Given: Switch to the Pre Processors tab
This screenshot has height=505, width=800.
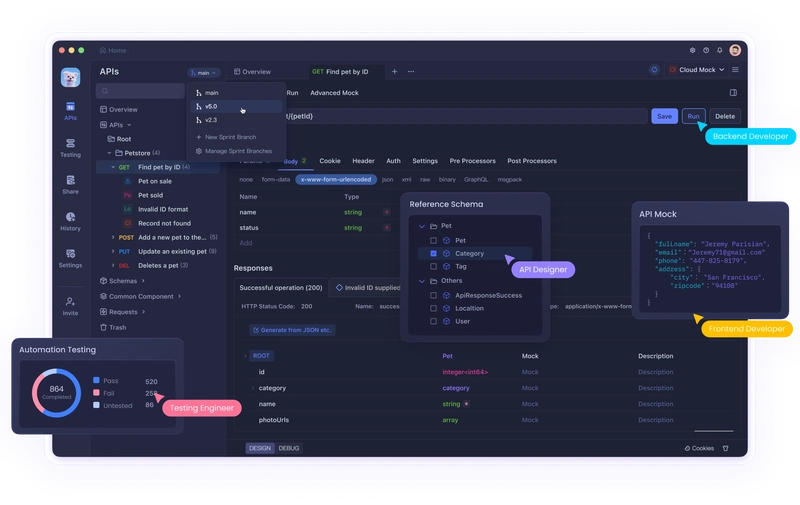Looking at the screenshot, I should coord(472,161).
